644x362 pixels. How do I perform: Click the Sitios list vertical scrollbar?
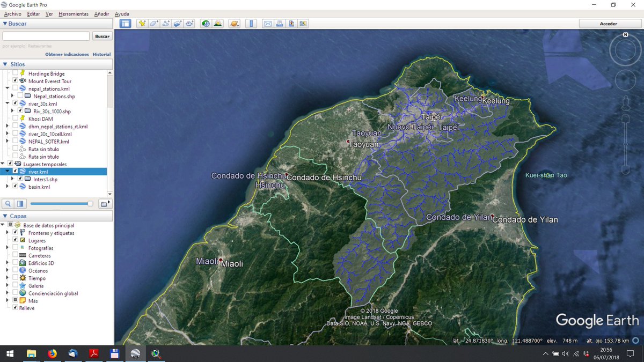tap(110, 133)
